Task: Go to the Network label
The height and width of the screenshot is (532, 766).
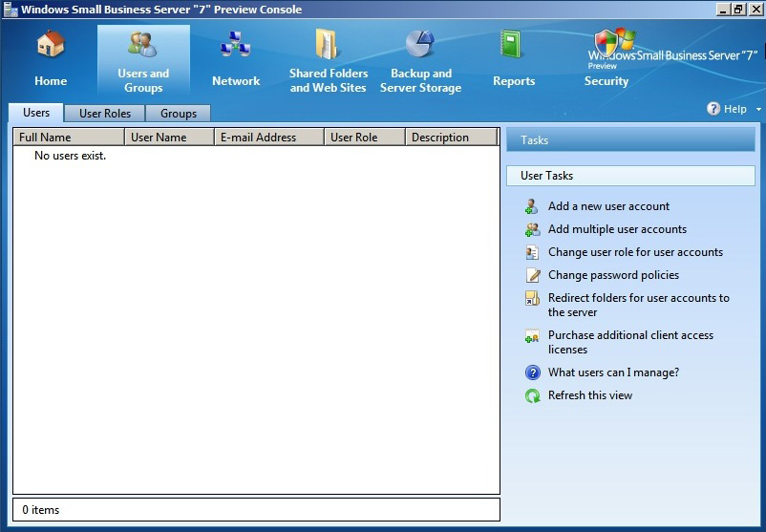Action: 236,81
